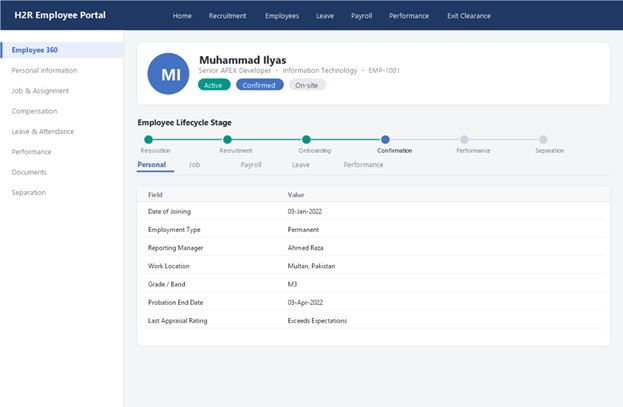Screen dimensions: 623x407
Task: Open the Payroll menu in top navigation bar
Action: 361,16
